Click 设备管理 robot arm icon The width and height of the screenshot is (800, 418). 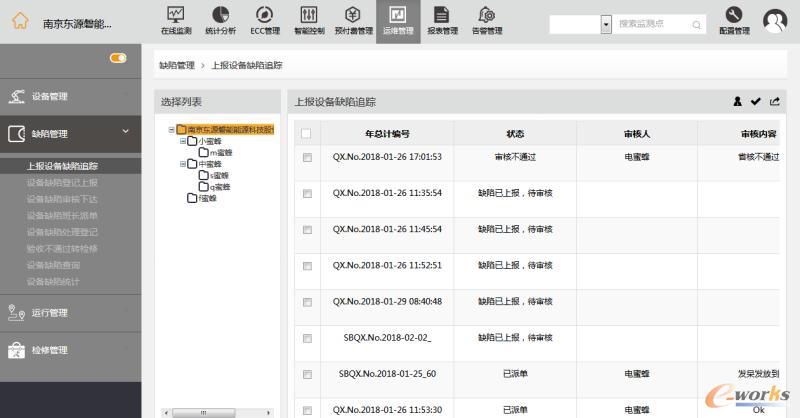click(x=16, y=96)
